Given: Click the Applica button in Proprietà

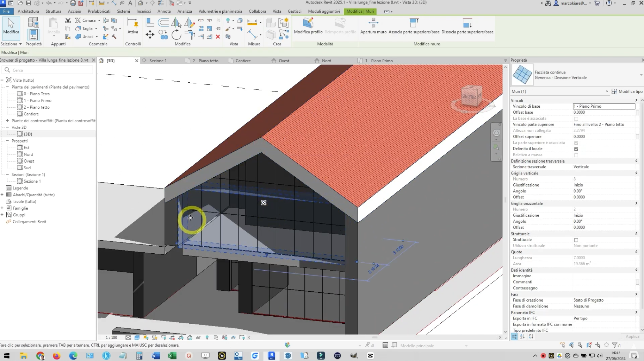Looking at the screenshot, I should coord(632,337).
